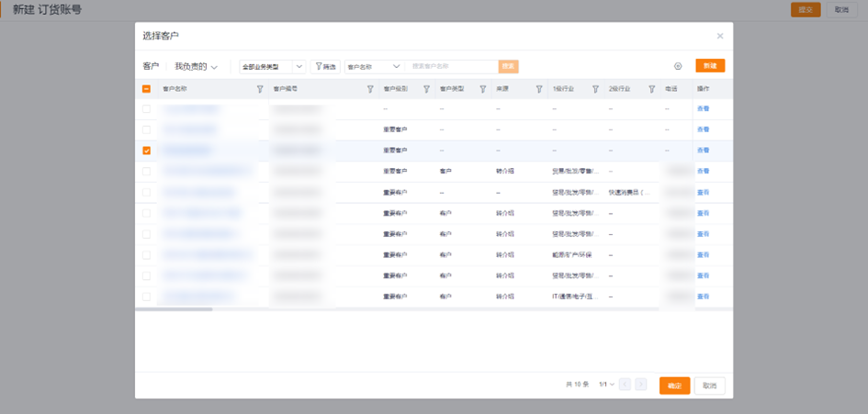
Task: Click 查看 in the IT/通信/电子 row
Action: [703, 297]
